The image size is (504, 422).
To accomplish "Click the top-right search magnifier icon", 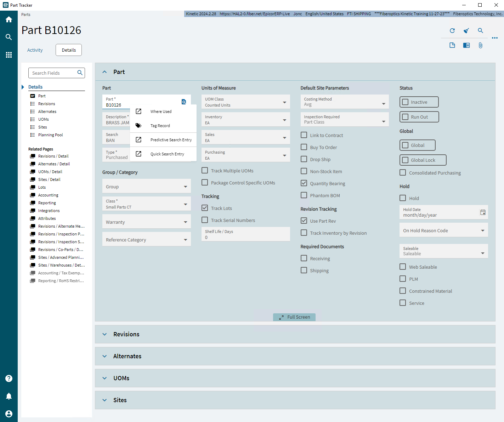I will click(481, 31).
